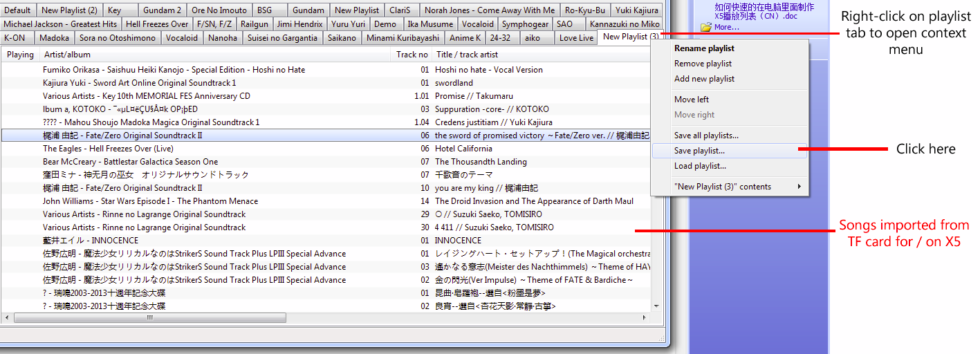Switch to the Jimi Hendrix tab
Image resolution: width=980 pixels, height=354 pixels.
(x=299, y=24)
